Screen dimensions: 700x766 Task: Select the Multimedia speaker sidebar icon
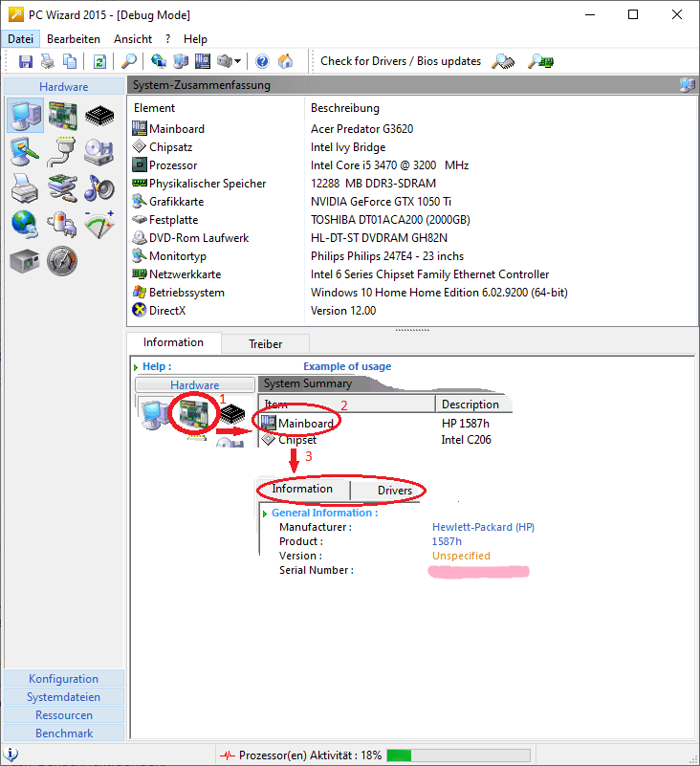point(99,188)
